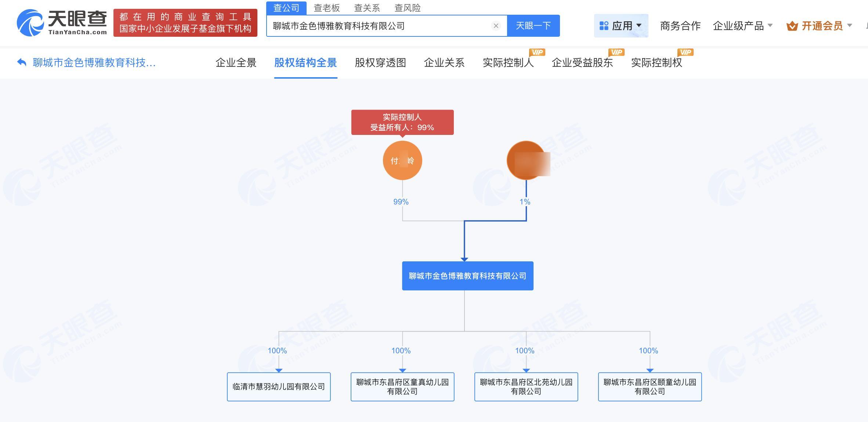Select the blurred 1% shareholder circle node
Screen dimensions: 868x422
[x=526, y=161]
